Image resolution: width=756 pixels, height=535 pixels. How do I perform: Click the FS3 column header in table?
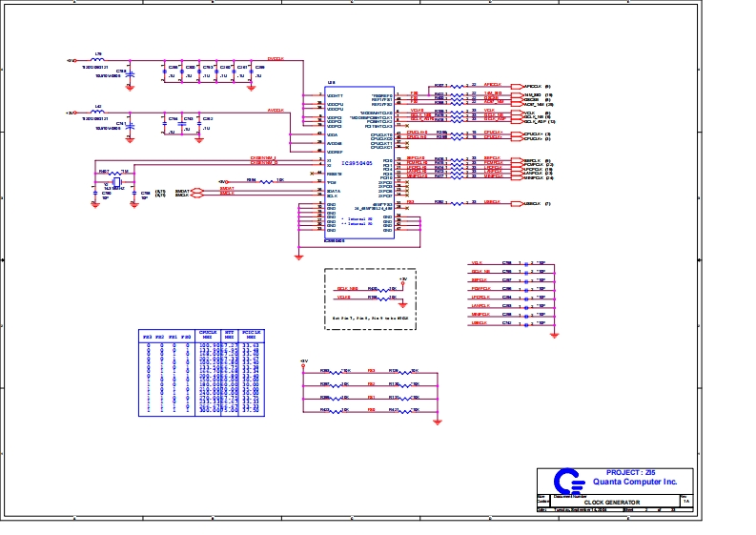148,337
